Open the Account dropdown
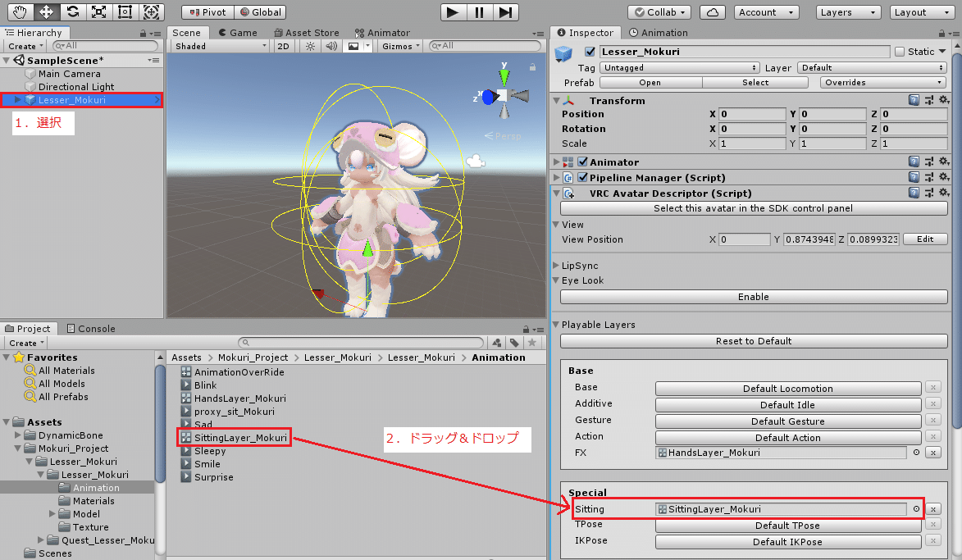 click(x=766, y=12)
